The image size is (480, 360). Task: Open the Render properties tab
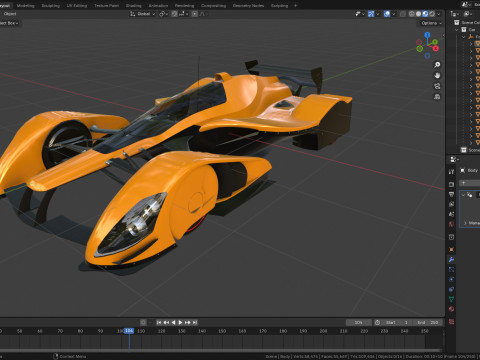(x=451, y=184)
